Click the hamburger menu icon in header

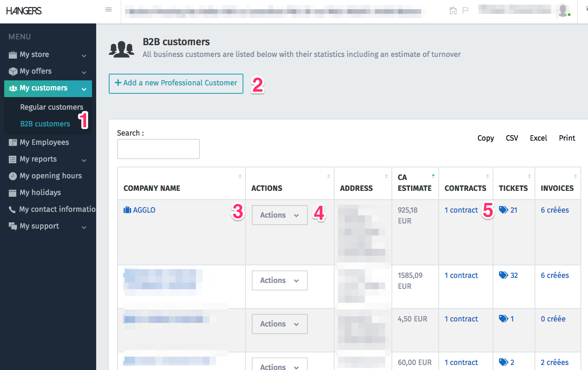click(x=109, y=10)
